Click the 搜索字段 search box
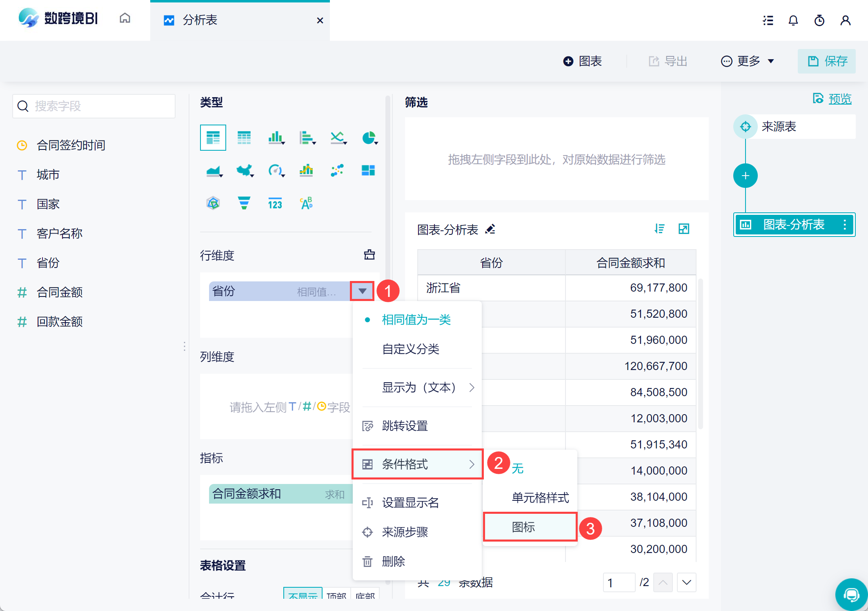Screen dimensions: 868x611 [94, 106]
